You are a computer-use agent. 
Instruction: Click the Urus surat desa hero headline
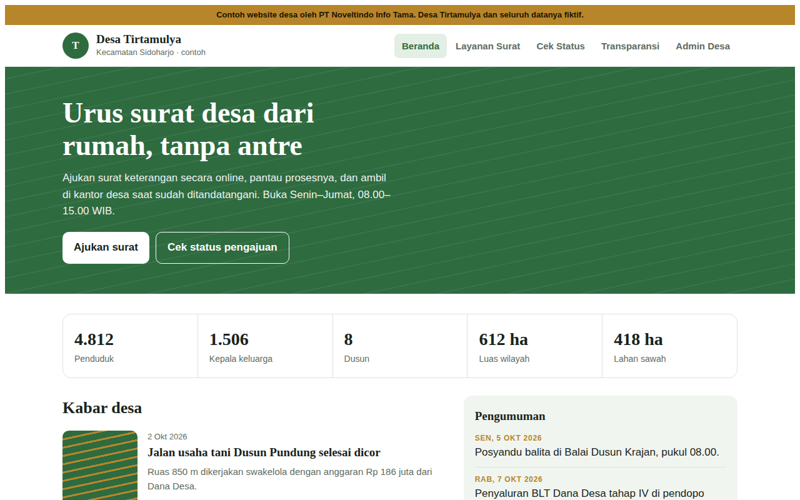click(x=188, y=130)
